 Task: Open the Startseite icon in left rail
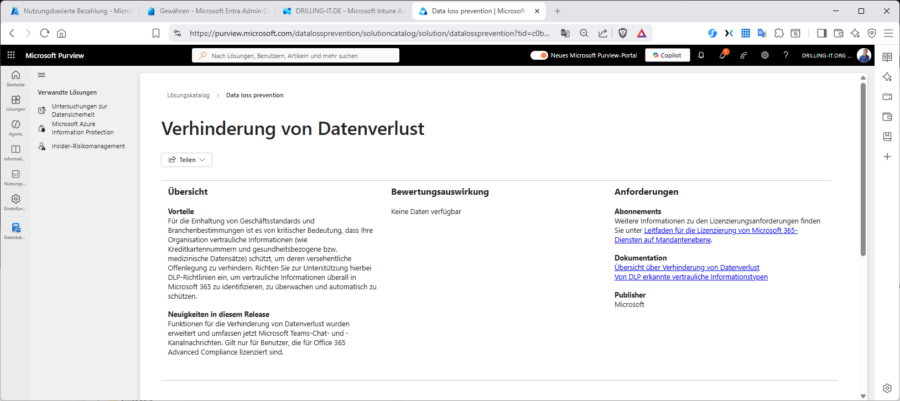[15, 77]
